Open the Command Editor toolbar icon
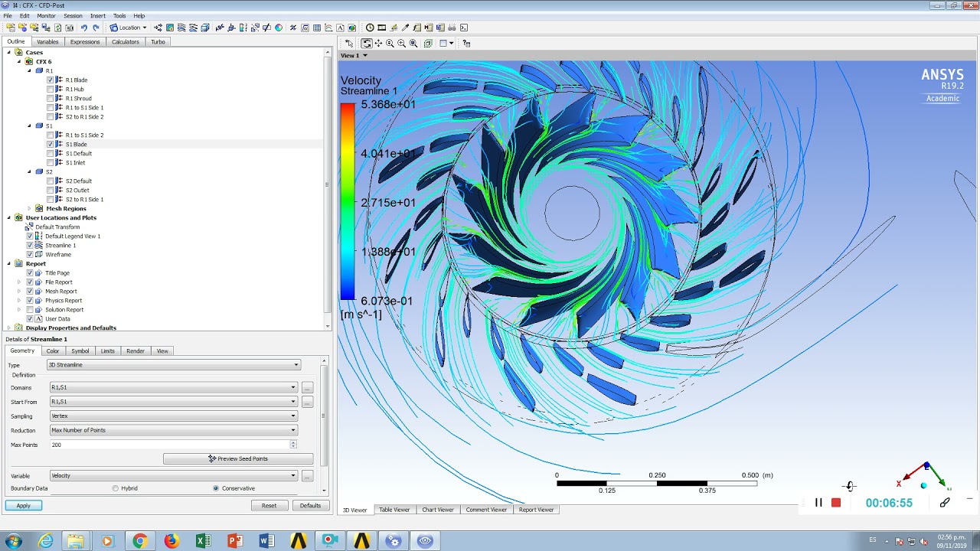This screenshot has height=551, width=980. [463, 28]
